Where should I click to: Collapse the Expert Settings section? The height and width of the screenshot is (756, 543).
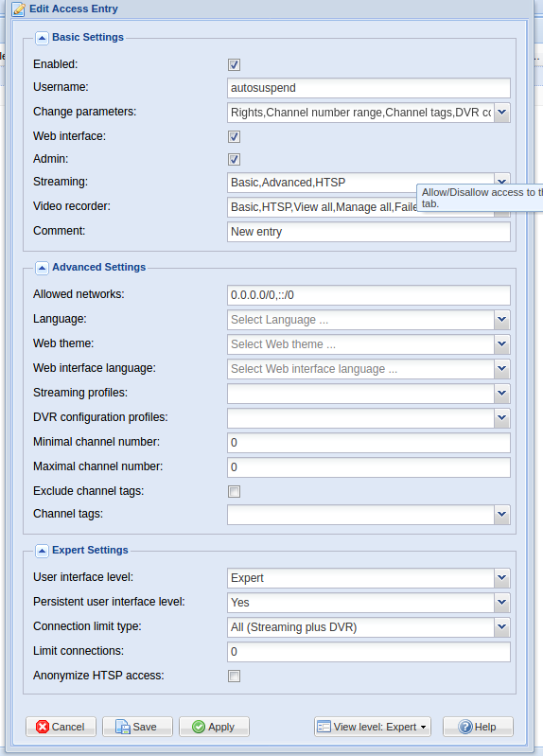42,551
